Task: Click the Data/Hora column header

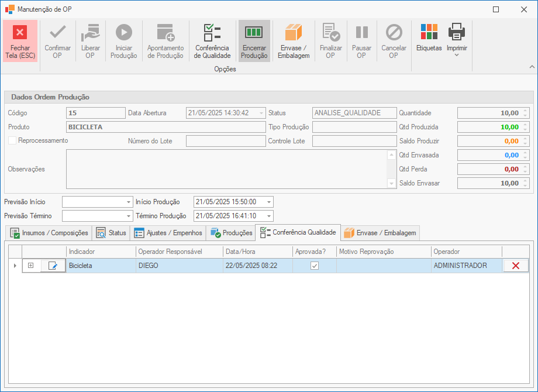Action: click(257, 252)
